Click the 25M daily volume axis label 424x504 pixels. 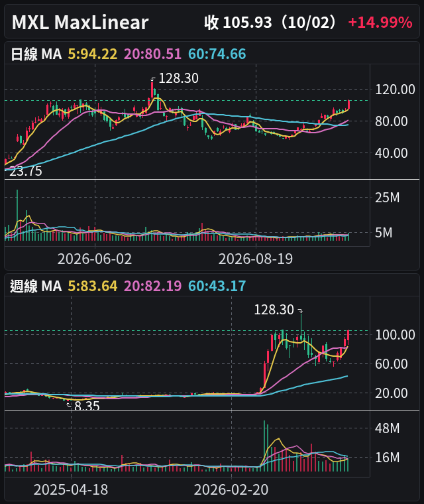388,198
